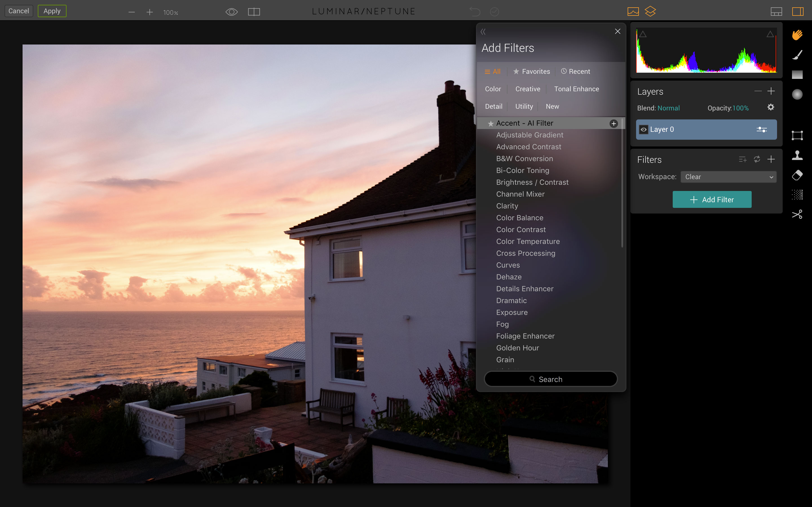The image size is (812, 507).
Task: Collapse the Add Filters panel chevrons
Action: coord(483,32)
